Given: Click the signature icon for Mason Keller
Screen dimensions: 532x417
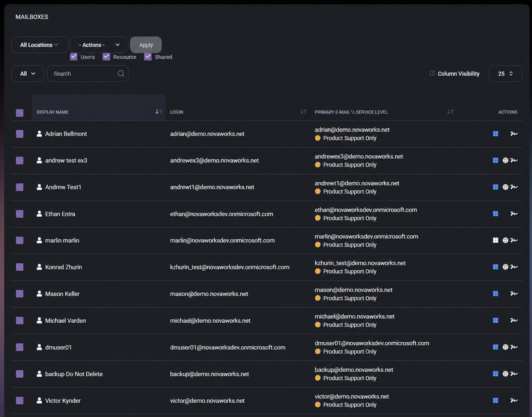Looking at the screenshot, I should 514,294.
